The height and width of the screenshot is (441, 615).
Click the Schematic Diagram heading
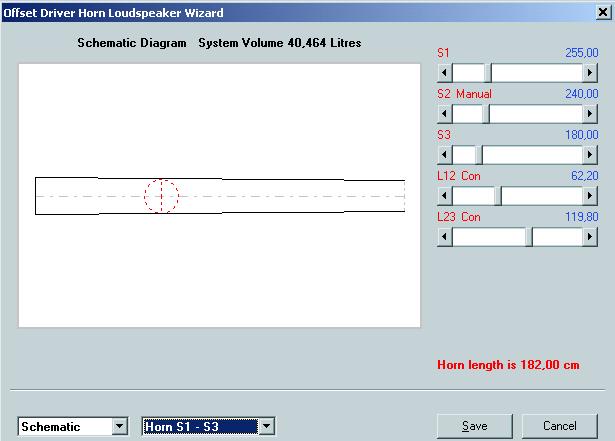132,43
